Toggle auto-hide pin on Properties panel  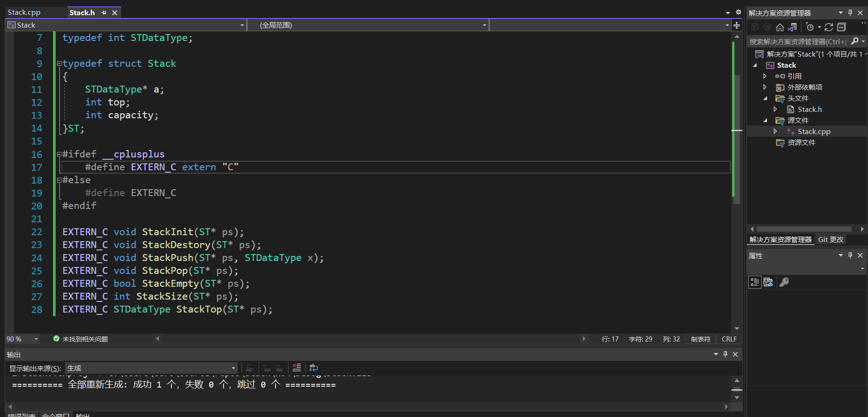[850, 255]
